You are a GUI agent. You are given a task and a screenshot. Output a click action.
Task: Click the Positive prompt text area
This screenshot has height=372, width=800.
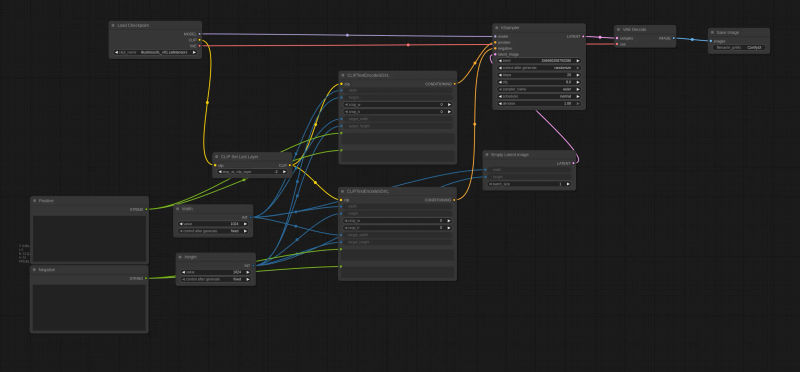[x=89, y=239]
